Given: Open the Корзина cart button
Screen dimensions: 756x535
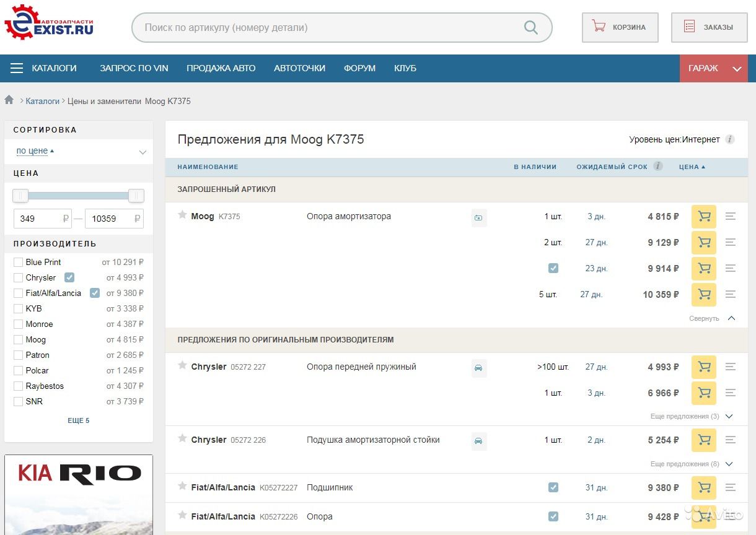Looking at the screenshot, I should [x=620, y=27].
